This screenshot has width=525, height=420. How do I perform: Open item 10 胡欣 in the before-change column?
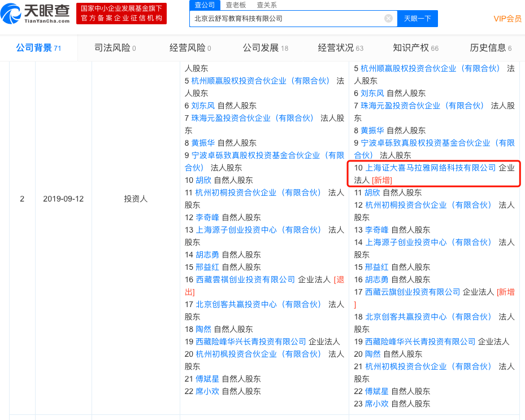pos(203,180)
